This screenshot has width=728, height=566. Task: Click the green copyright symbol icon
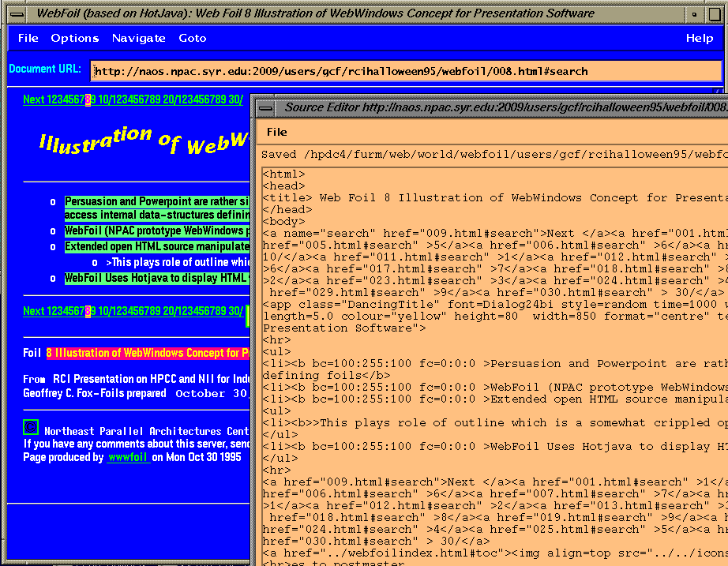click(31, 427)
